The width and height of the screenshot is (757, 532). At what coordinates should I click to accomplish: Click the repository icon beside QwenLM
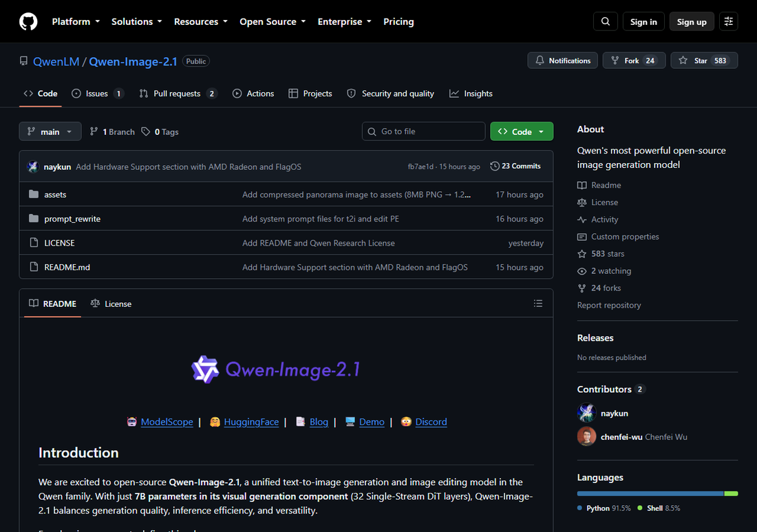tap(23, 61)
